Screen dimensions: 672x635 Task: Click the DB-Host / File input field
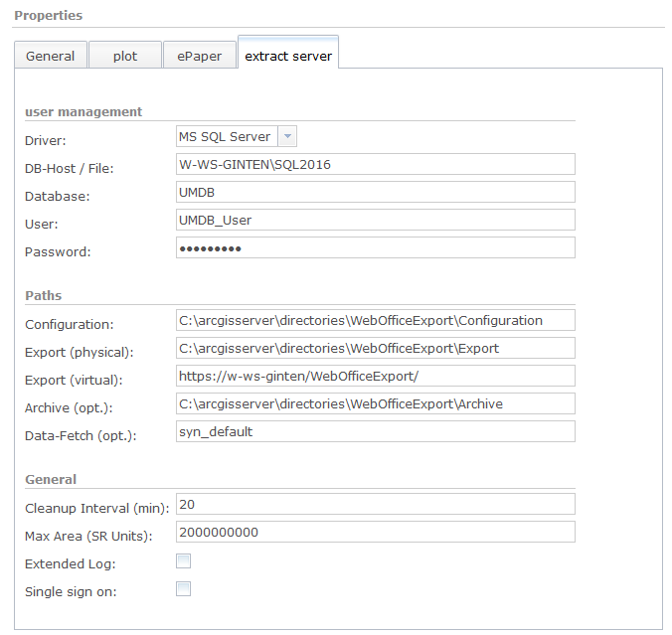point(376,165)
